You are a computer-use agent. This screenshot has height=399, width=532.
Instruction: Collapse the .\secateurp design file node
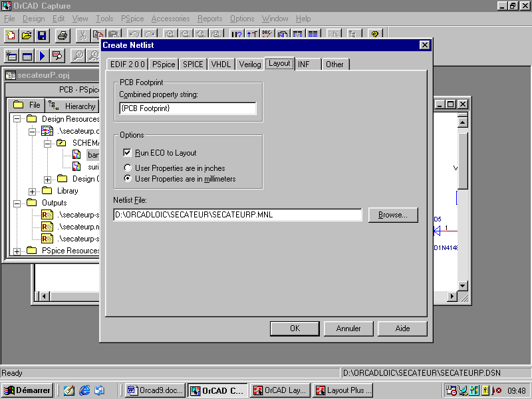pyautogui.click(x=32, y=131)
